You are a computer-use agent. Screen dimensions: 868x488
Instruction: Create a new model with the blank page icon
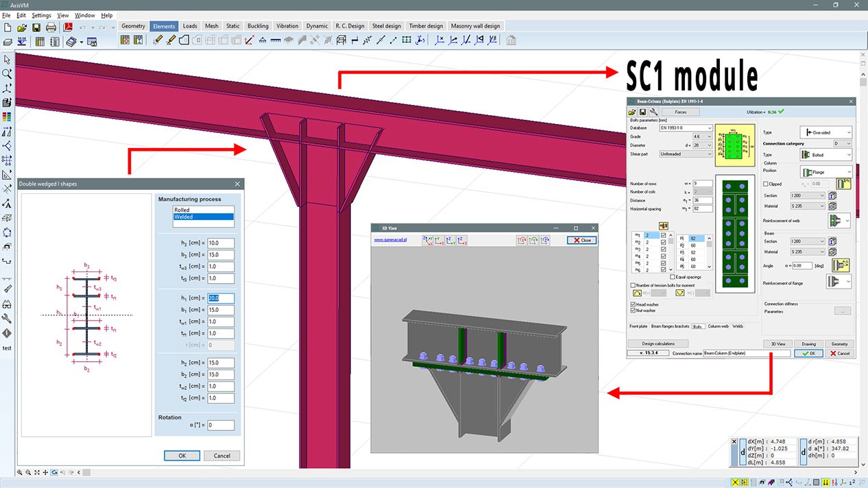(8, 27)
